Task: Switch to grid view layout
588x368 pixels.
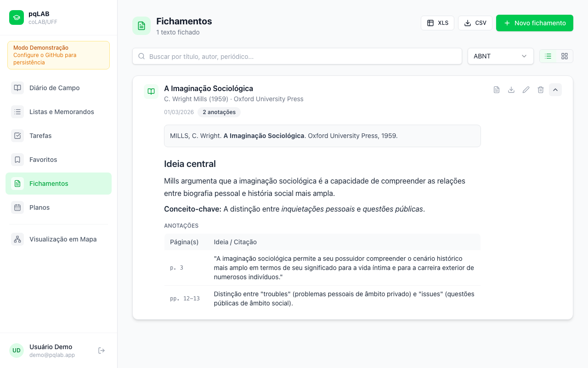Action: pos(564,56)
